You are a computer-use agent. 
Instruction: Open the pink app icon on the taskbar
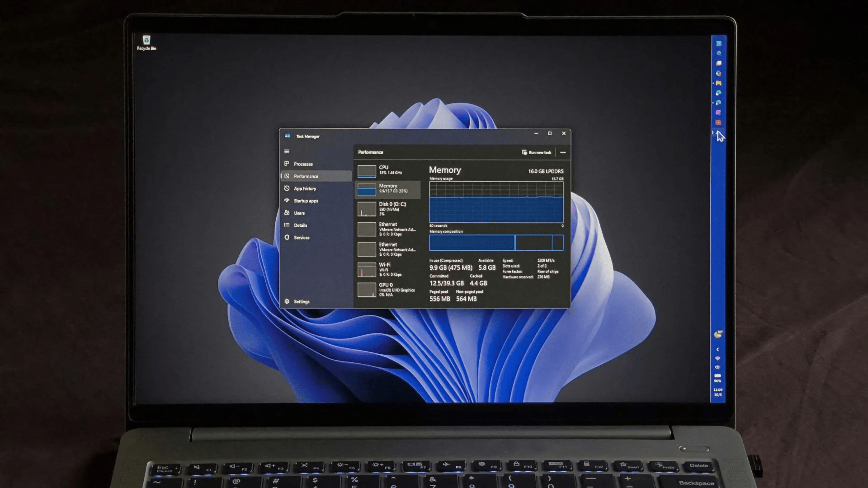click(x=718, y=113)
